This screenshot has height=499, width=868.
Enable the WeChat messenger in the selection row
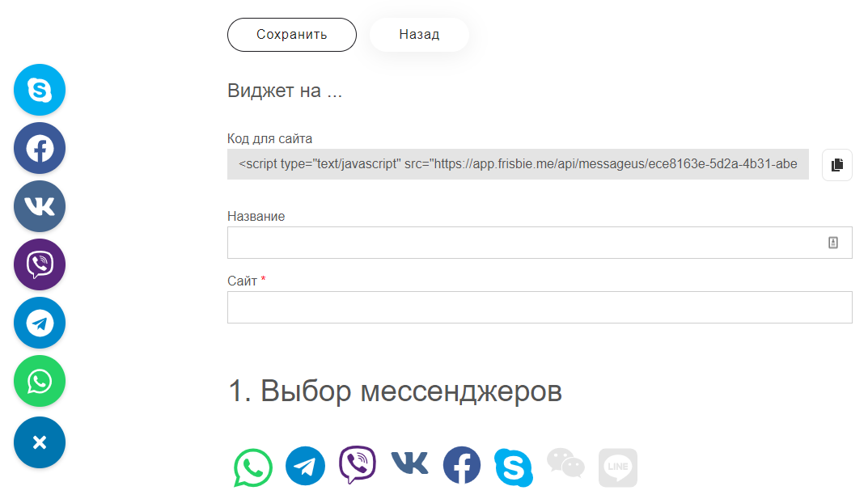coord(565,465)
